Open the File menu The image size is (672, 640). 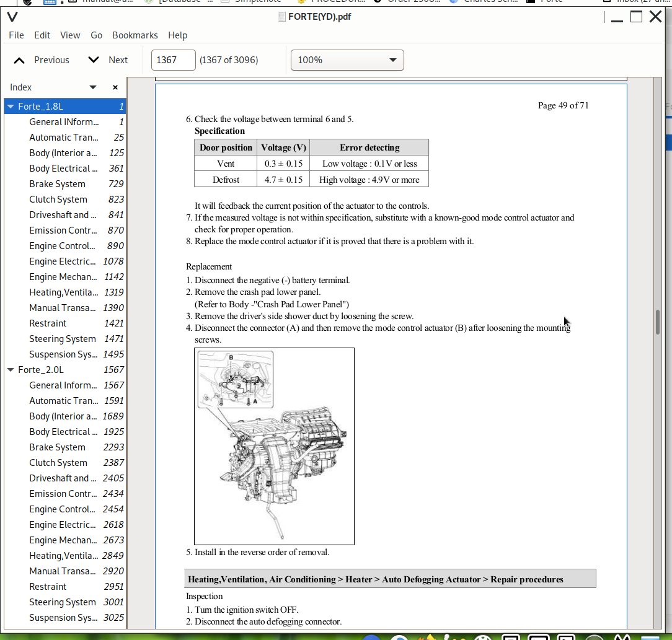(x=16, y=35)
